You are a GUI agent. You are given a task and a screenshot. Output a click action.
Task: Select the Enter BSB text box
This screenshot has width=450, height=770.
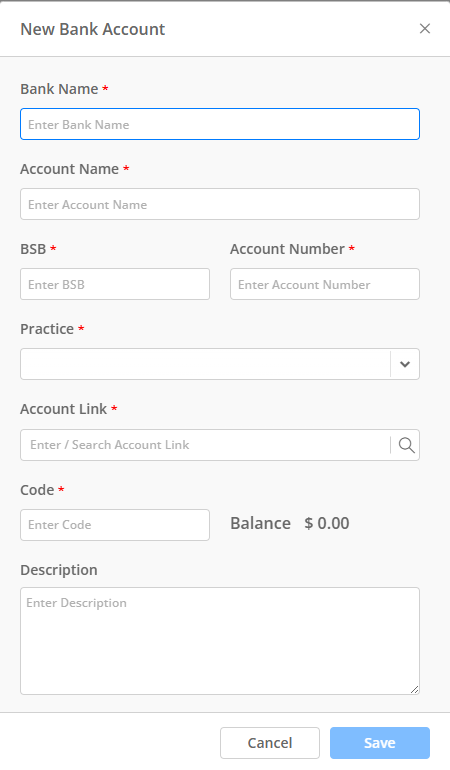point(115,284)
